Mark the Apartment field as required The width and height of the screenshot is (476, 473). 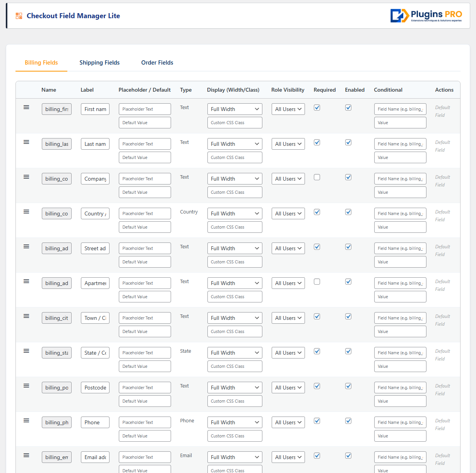[x=317, y=282]
